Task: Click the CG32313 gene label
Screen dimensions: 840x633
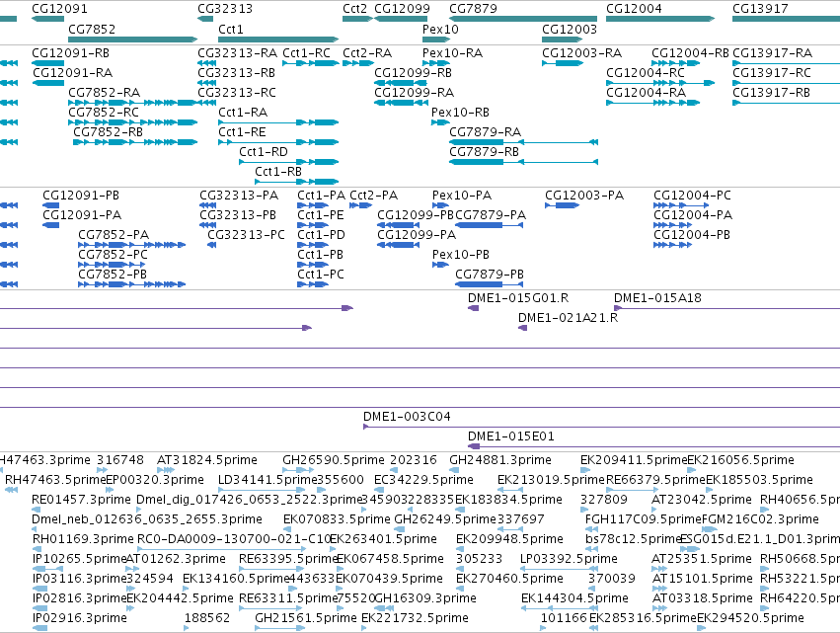Action: point(225,9)
